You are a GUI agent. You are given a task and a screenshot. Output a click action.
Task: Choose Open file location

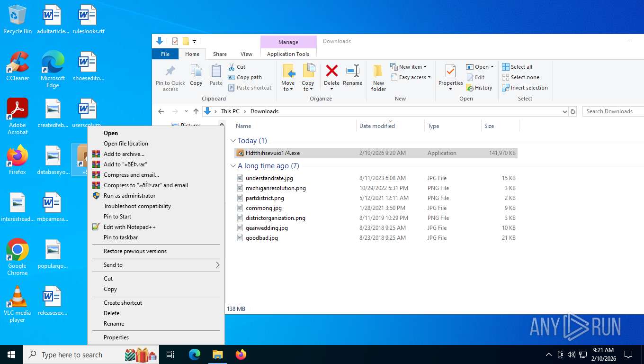point(156,144)
